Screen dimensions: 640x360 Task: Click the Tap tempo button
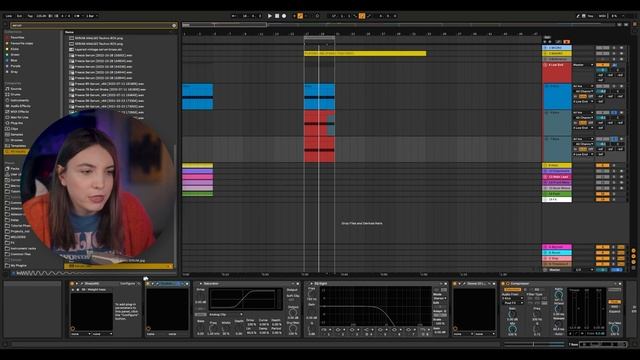[30, 16]
